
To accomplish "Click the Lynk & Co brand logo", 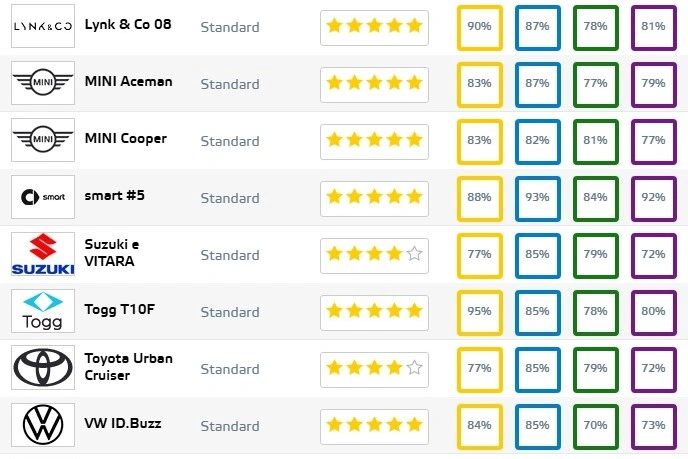I will pyautogui.click(x=43, y=26).
